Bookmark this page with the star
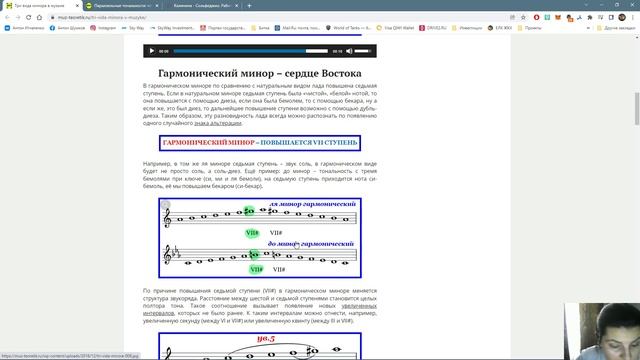This screenshot has height=360, width=640. pos(523,18)
